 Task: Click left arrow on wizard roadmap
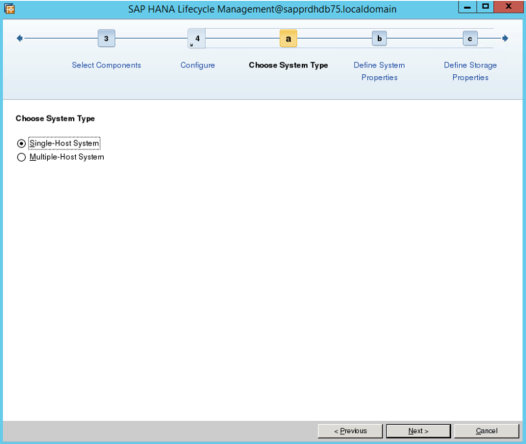click(19, 38)
